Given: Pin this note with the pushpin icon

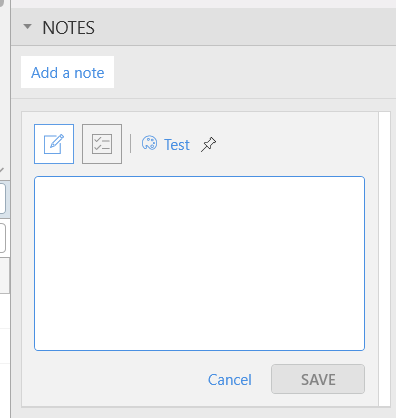Looking at the screenshot, I should pyautogui.click(x=209, y=144).
